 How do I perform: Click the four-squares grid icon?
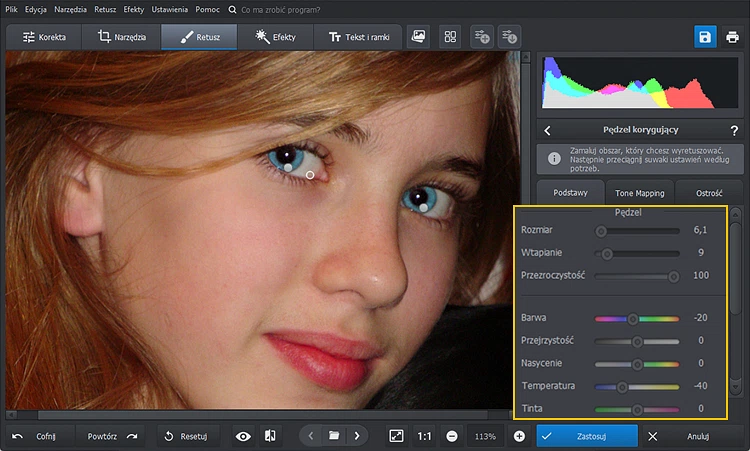(x=450, y=37)
